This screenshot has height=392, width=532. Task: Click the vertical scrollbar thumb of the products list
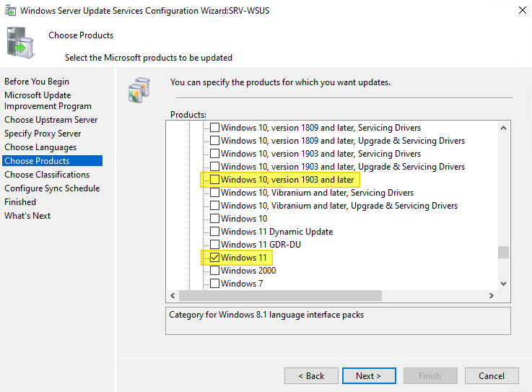tap(503, 253)
